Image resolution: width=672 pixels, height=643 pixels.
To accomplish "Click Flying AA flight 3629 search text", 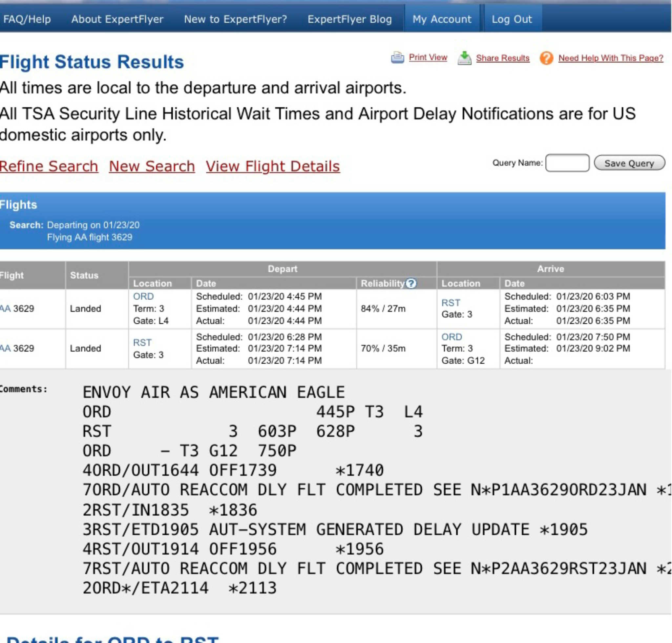I will pyautogui.click(x=90, y=237).
